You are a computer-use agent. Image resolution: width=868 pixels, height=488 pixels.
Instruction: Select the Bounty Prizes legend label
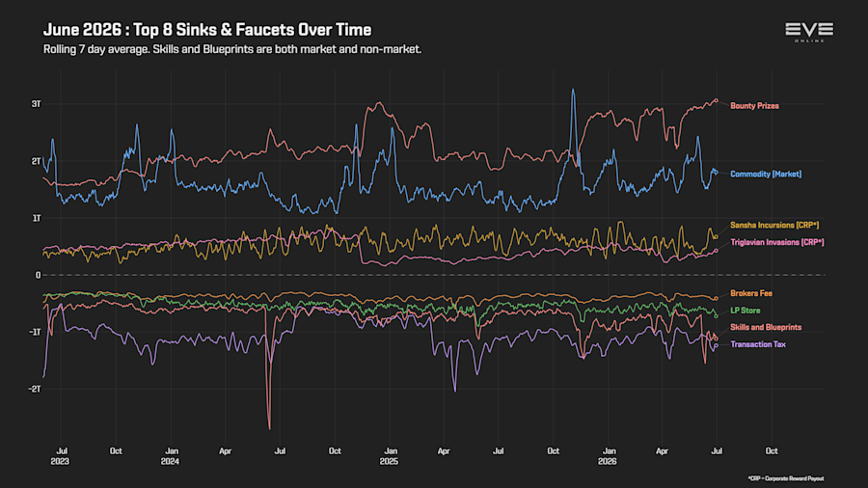tap(754, 106)
